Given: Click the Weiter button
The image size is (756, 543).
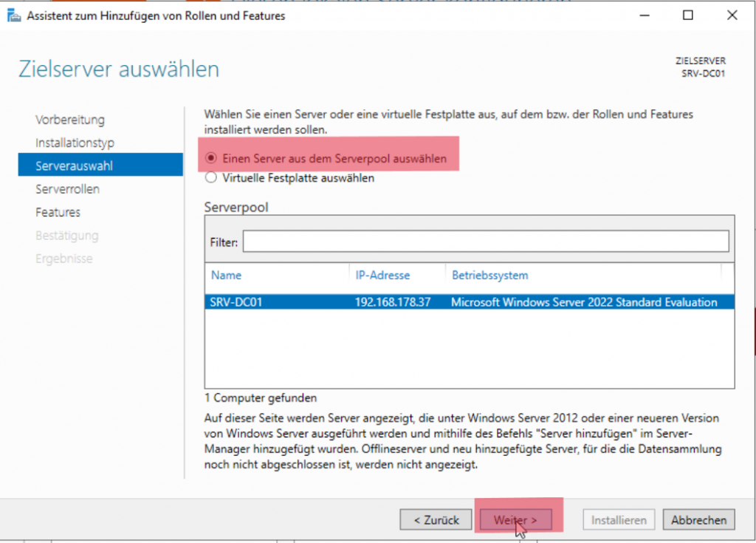Looking at the screenshot, I should [515, 520].
